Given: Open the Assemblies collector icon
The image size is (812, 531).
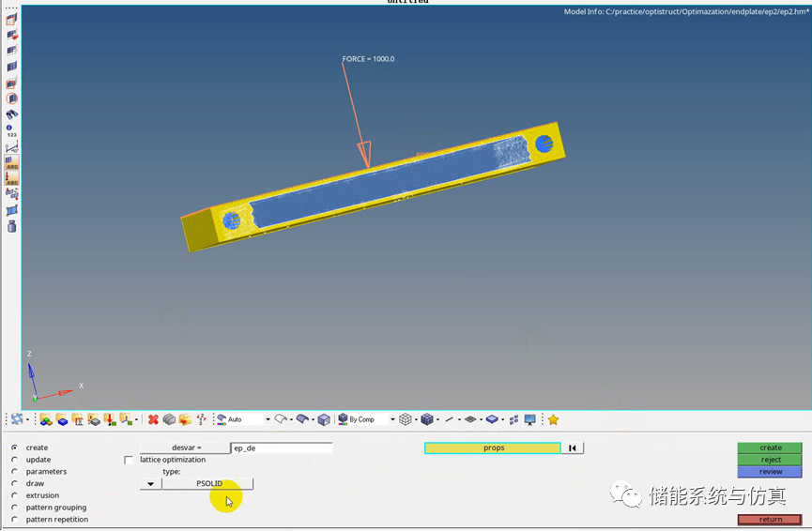Looking at the screenshot, I should tap(46, 419).
